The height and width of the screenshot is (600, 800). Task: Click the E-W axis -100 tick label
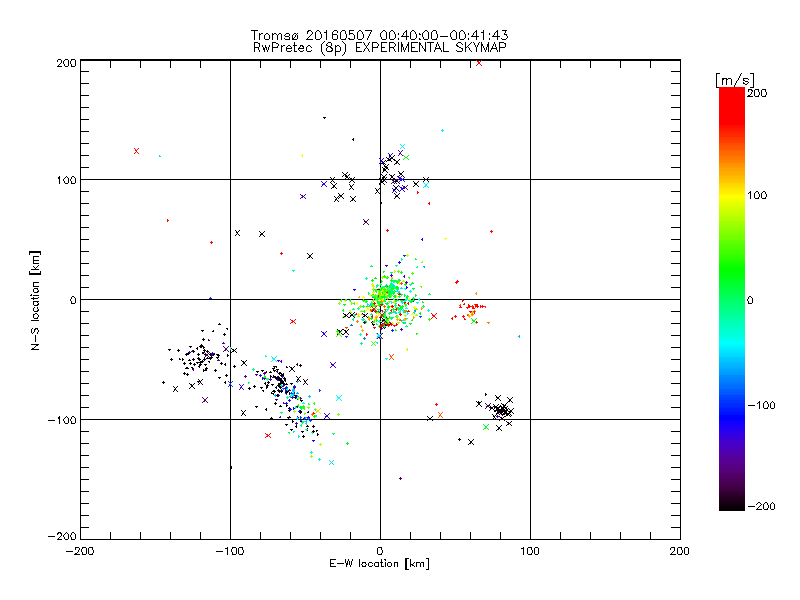(230, 551)
